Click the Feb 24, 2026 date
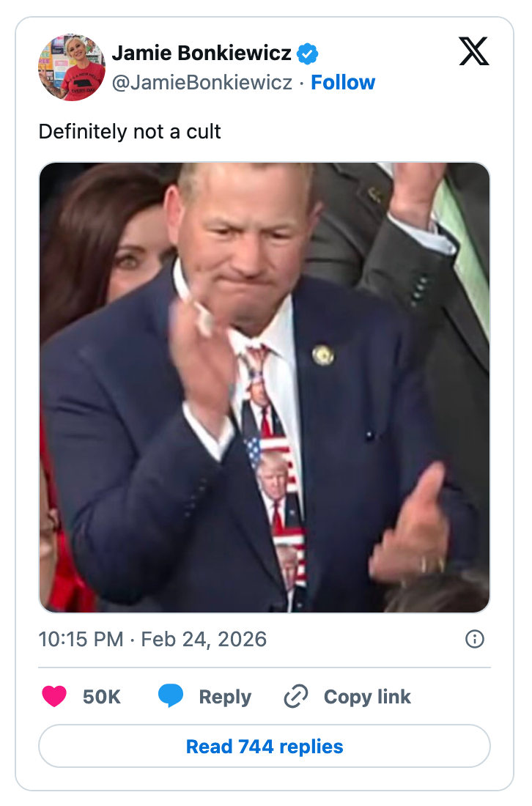The height and width of the screenshot is (806, 532). [x=204, y=639]
